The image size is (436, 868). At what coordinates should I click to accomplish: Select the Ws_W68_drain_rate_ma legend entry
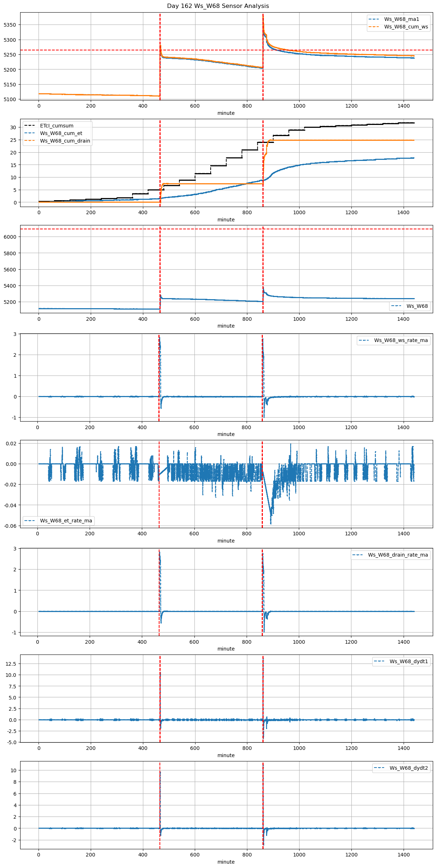click(398, 555)
